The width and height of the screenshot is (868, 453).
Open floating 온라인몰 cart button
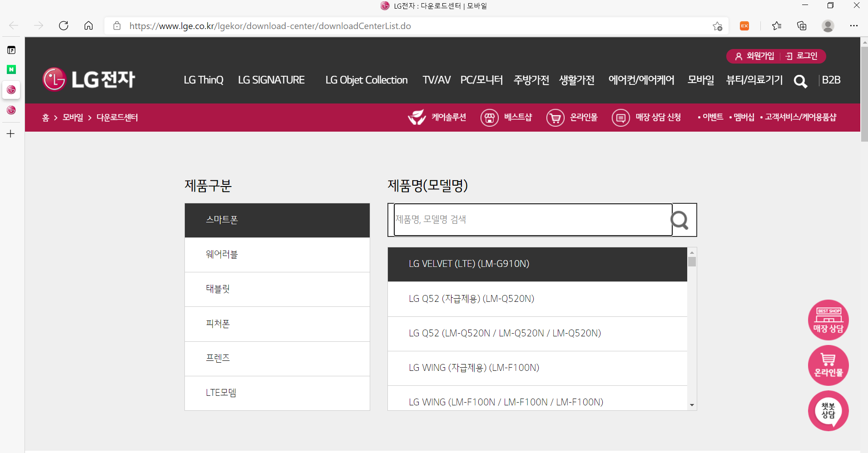point(828,365)
